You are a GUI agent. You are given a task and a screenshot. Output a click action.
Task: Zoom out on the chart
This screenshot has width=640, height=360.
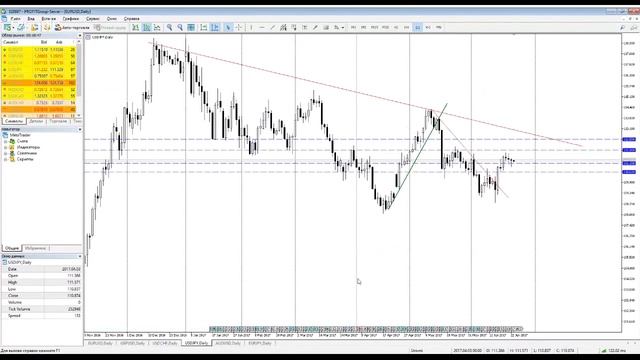pos(180,27)
